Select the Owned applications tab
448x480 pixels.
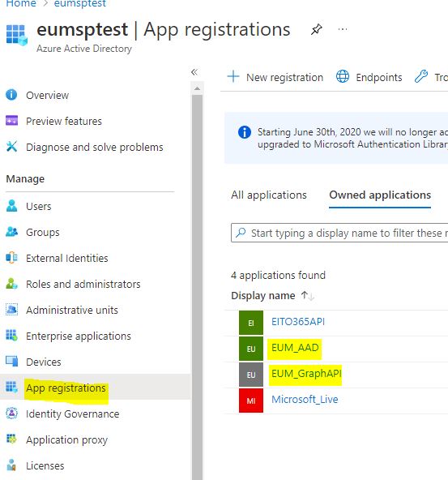click(380, 195)
